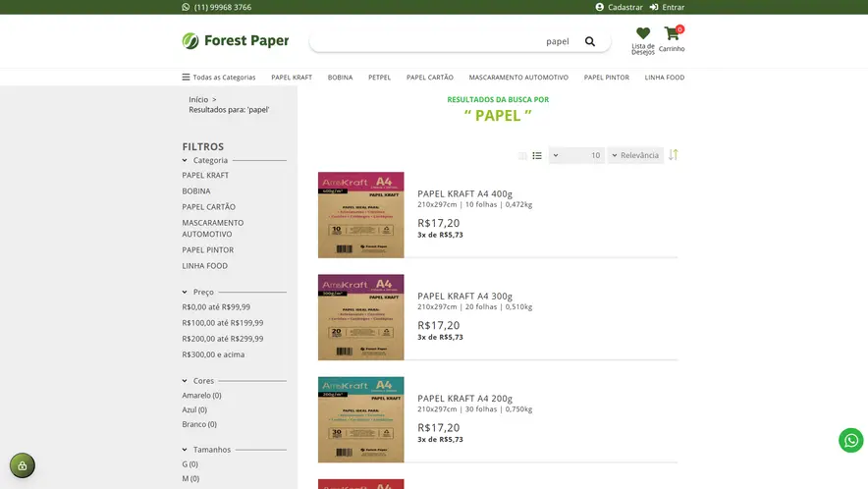Open the PAPEL PINTOR menu item

(606, 78)
